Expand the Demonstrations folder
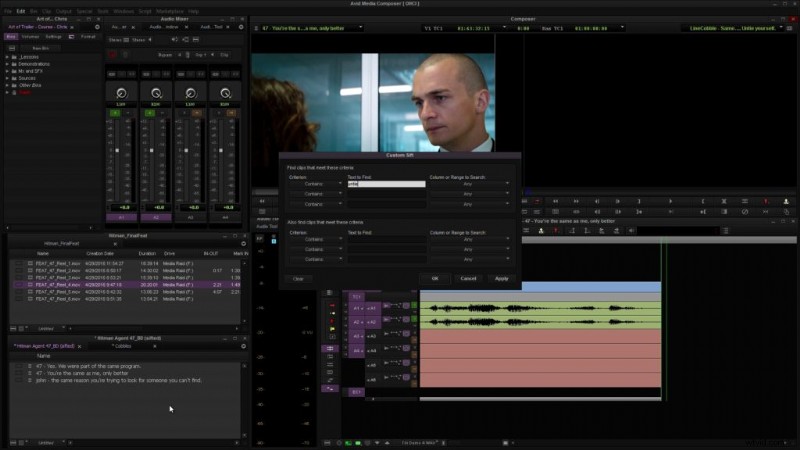Image resolution: width=800 pixels, height=450 pixels. coord(7,64)
